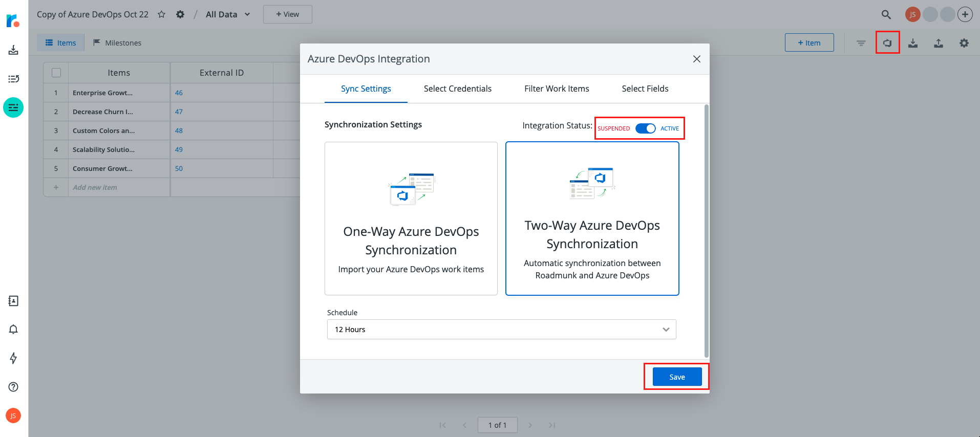Viewport: 980px width, 437px height.
Task: Select the Enterprise Growt... item row
Action: 102,93
